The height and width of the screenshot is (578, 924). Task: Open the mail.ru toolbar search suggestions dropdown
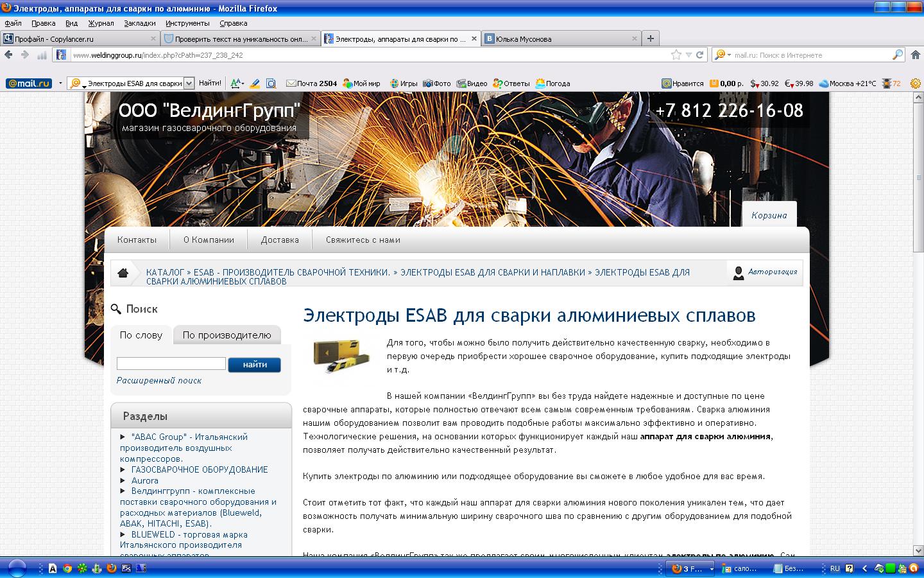pos(189,83)
